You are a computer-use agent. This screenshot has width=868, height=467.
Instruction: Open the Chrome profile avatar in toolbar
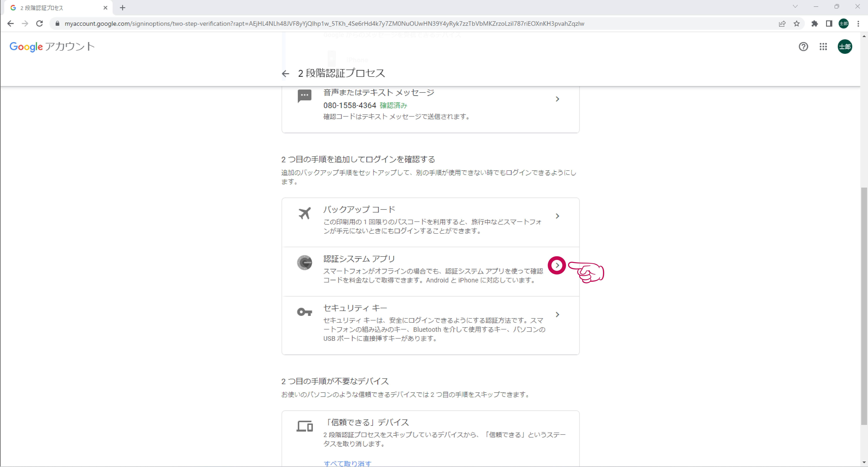point(843,24)
